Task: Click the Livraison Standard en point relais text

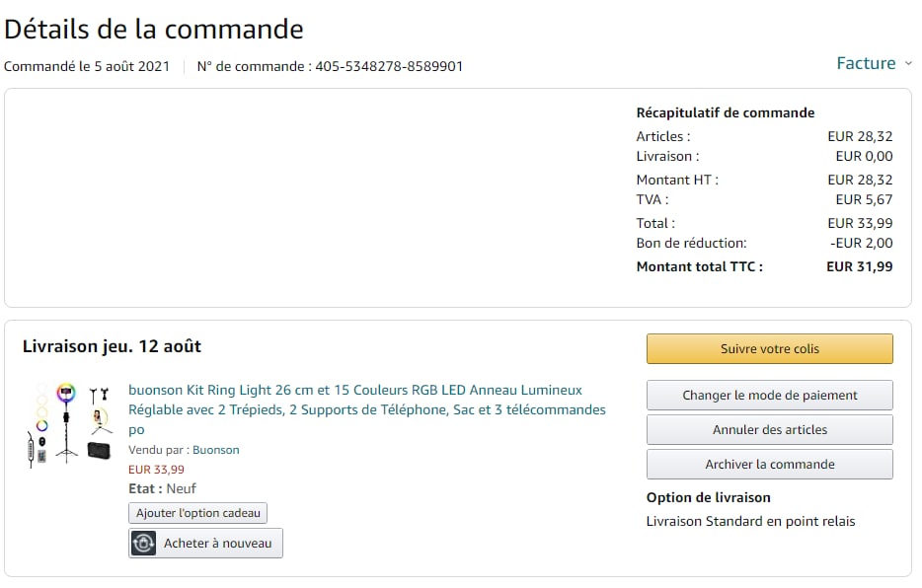Action: coord(750,521)
